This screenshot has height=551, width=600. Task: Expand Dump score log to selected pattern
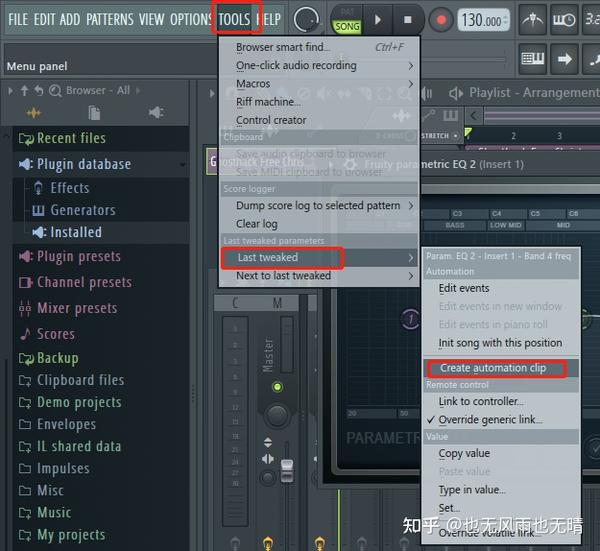click(x=319, y=205)
